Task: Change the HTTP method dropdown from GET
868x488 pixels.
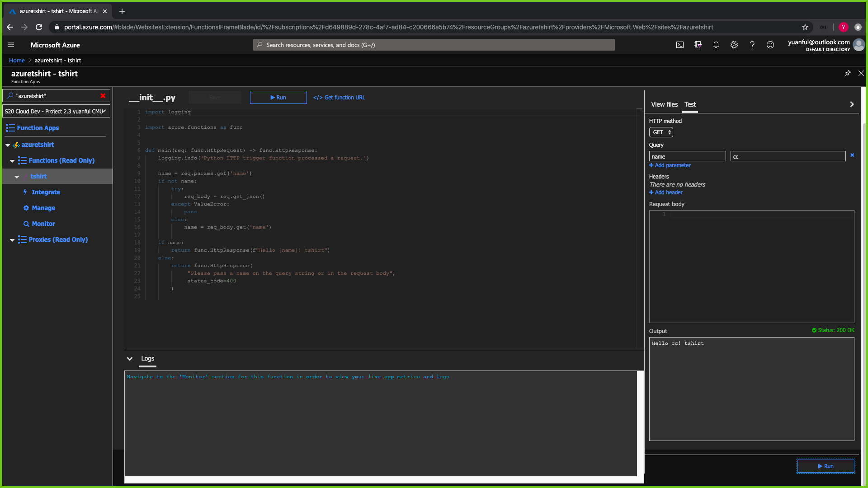Action: 661,132
